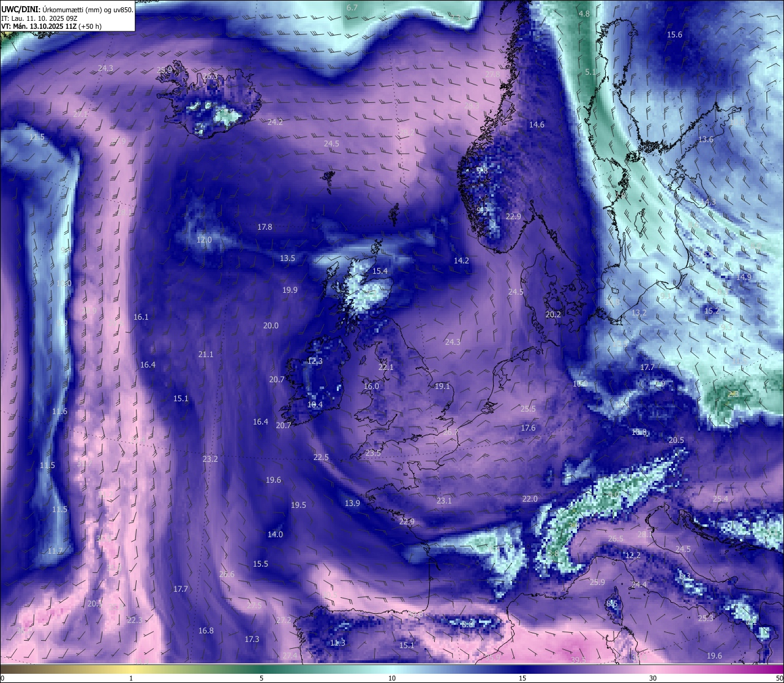Viewport: 784px width, 683px height.
Task: Click the 20.0 value label
Action: pyautogui.click(x=271, y=325)
